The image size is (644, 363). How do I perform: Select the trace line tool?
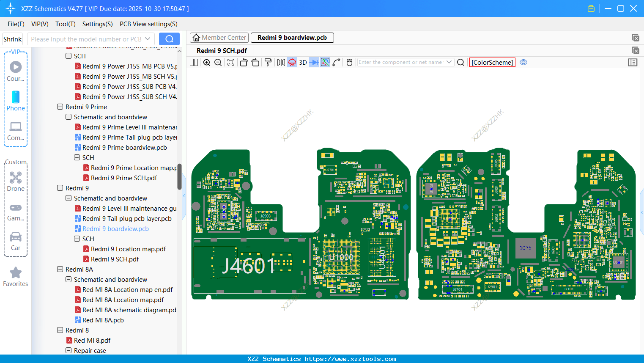337,62
